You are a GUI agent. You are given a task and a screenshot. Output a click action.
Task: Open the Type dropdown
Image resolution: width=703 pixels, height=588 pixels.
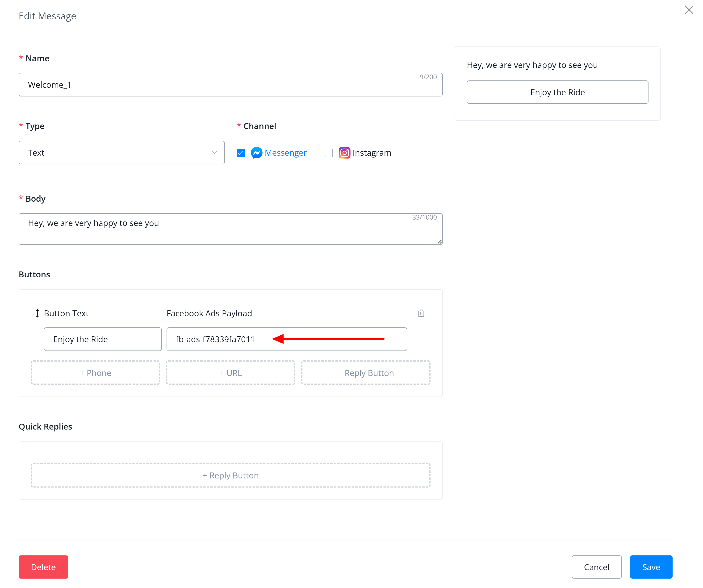pyautogui.click(x=121, y=153)
